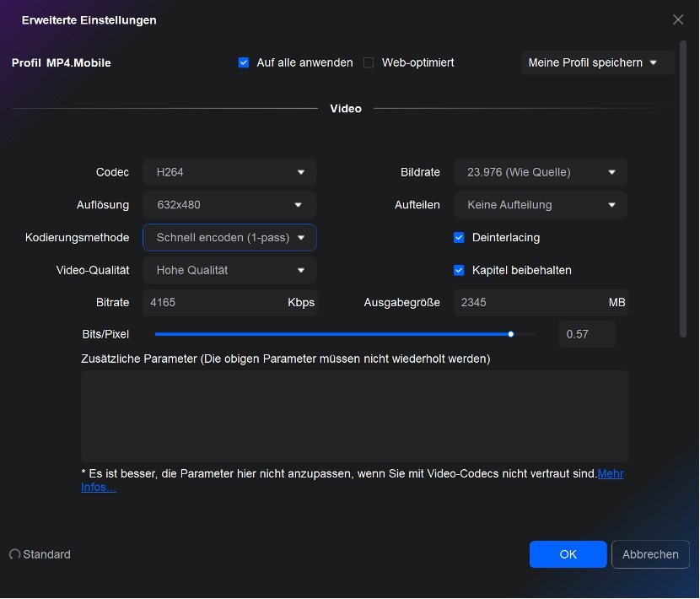Expand the Video-Qualität dropdown

pyautogui.click(x=229, y=270)
